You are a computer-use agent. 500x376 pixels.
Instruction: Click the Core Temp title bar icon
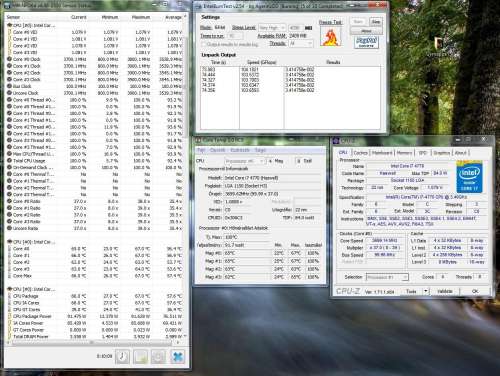click(198, 140)
